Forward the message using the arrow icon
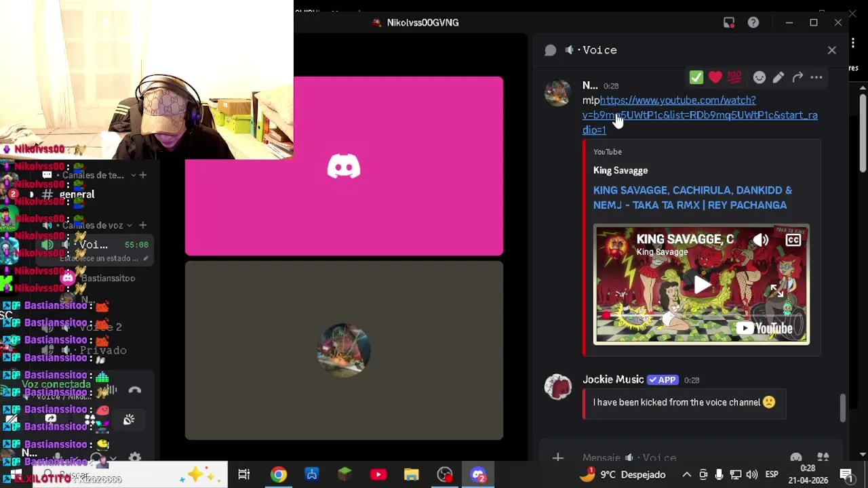Image resolution: width=868 pixels, height=488 pixels. [797, 78]
